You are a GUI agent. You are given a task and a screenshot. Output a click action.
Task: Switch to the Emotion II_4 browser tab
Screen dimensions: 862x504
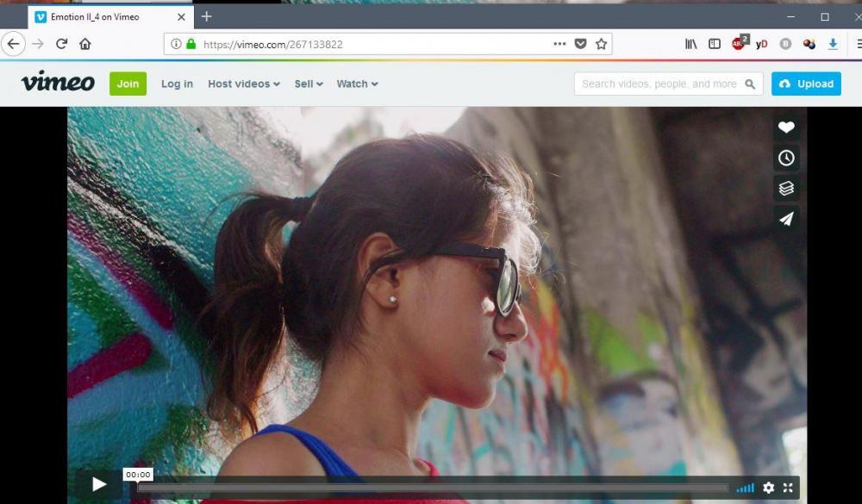tap(95, 16)
